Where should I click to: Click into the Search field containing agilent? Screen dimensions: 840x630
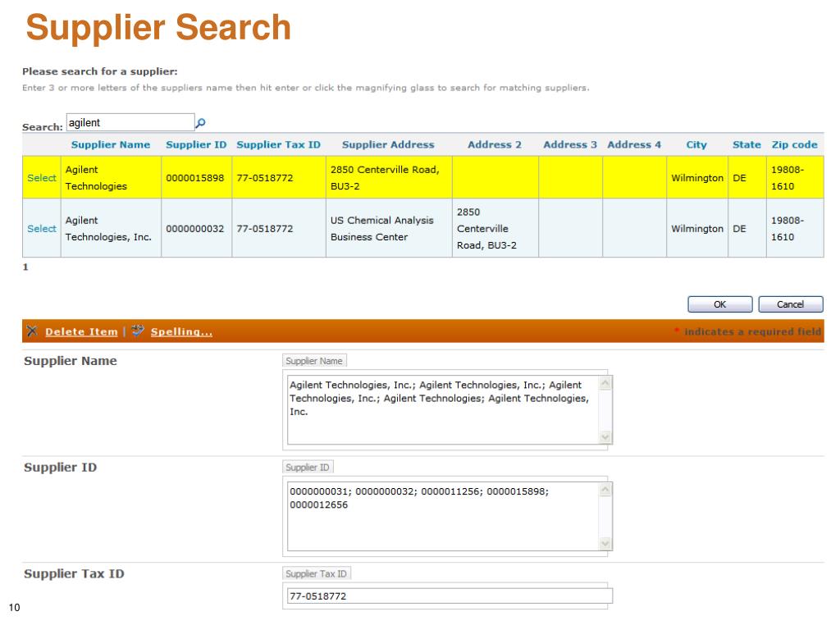pos(130,122)
